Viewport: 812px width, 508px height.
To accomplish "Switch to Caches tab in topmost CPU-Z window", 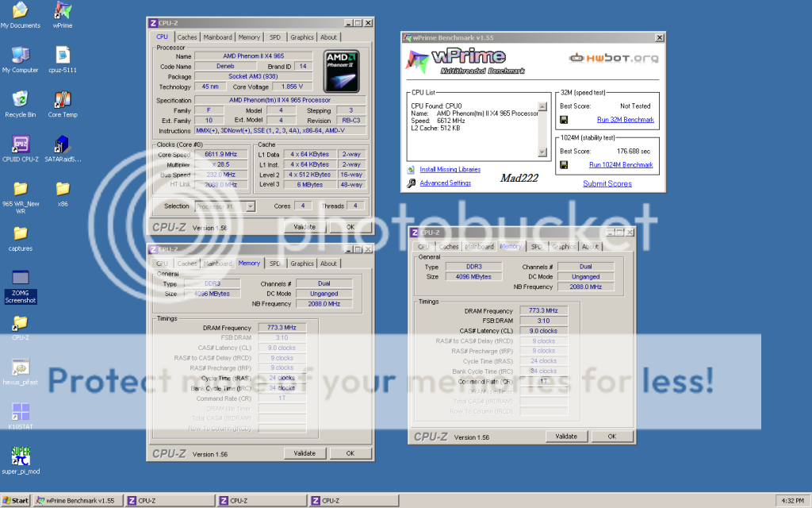I will (x=187, y=37).
